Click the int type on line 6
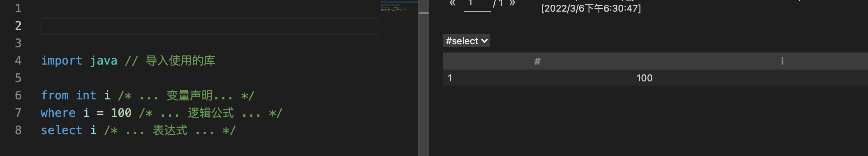868x156 pixels. pyautogui.click(x=86, y=95)
